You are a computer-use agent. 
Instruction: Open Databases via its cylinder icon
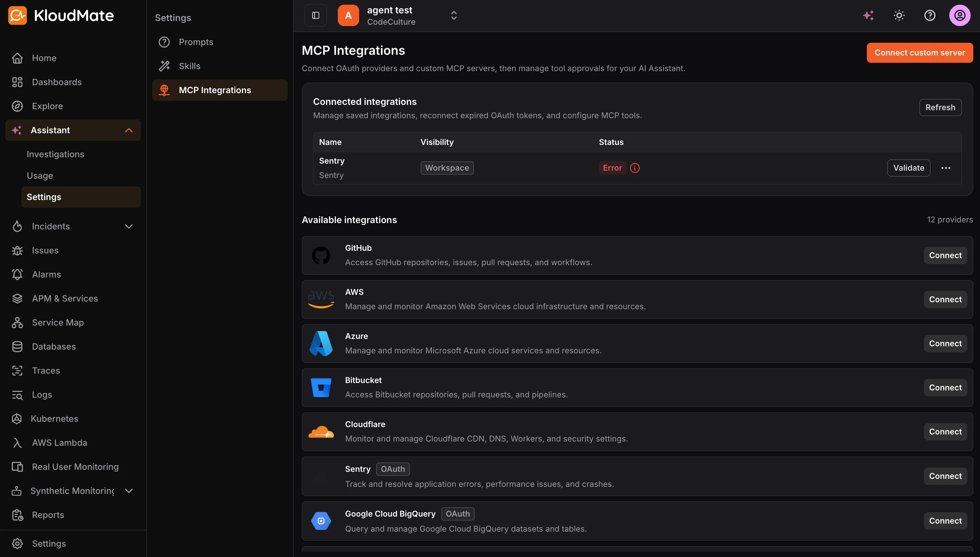pos(17,347)
